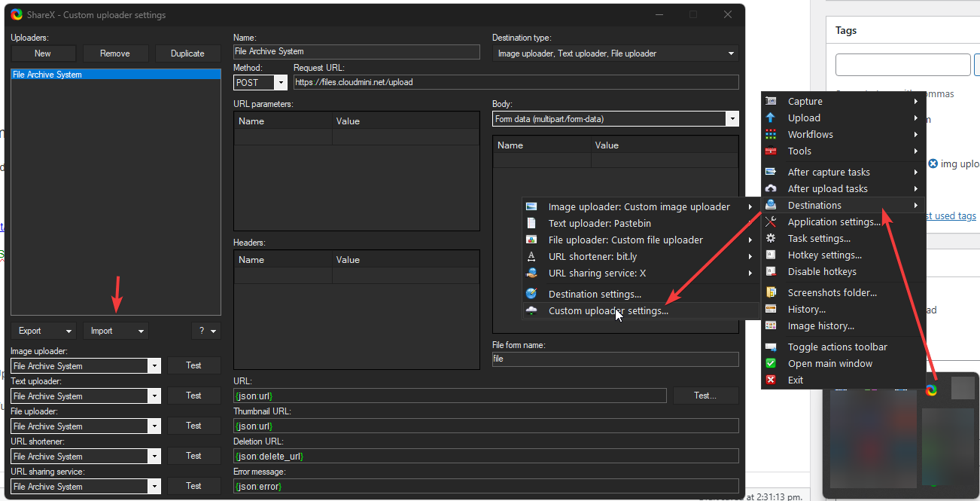Click the Tools toolbox icon
Screen dimensions: 980x501
[771, 151]
